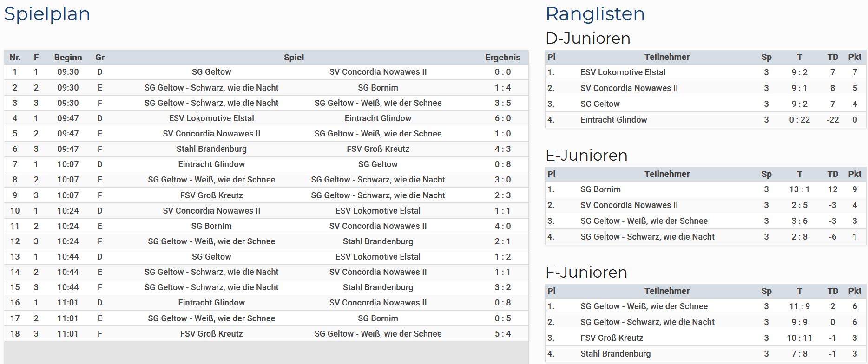Click the Spielplan heading
This screenshot has height=364, width=868.
[x=47, y=14]
